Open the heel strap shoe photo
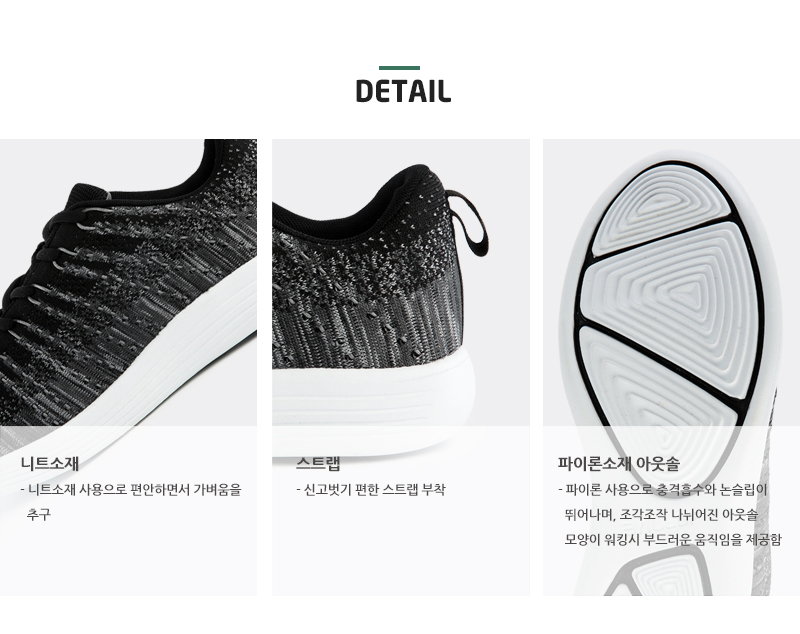 [401, 367]
